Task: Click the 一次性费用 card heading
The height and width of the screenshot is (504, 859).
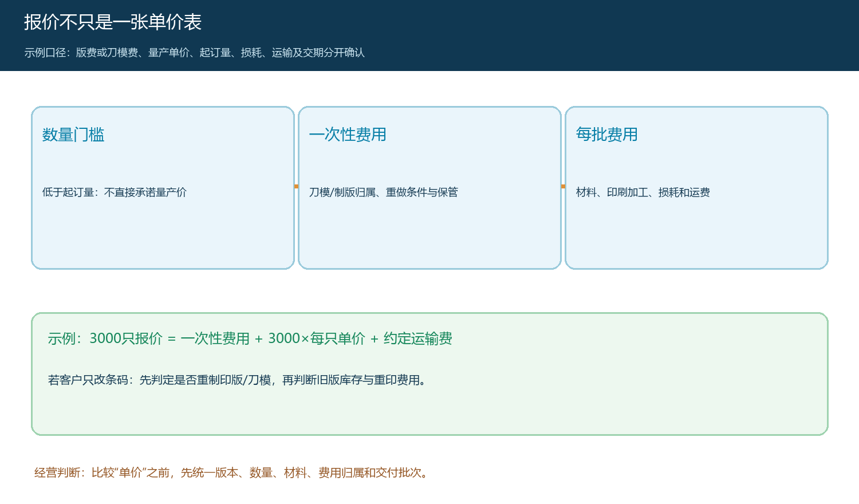Action: pyautogui.click(x=348, y=135)
